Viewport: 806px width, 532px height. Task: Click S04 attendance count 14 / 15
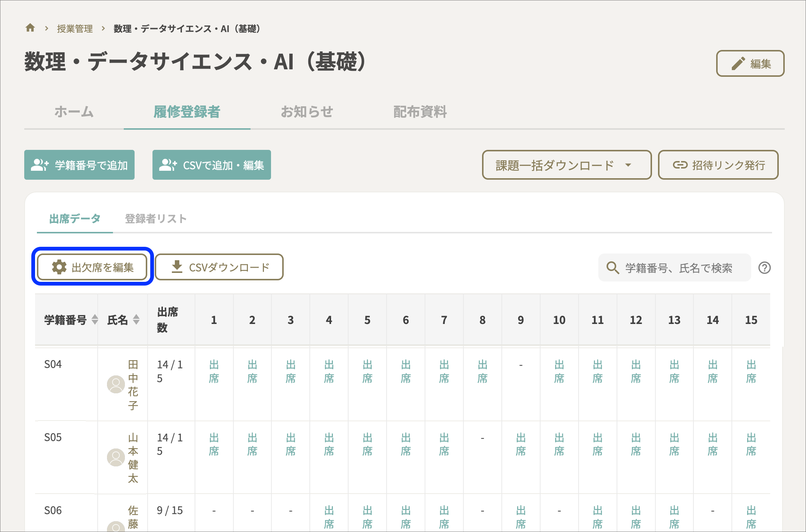(x=170, y=371)
